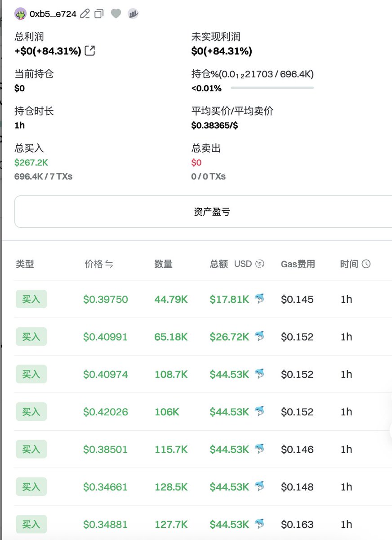The image size is (392, 540).
Task: Click unrealized profit $0(+84.31%) value
Action: pyautogui.click(x=222, y=51)
